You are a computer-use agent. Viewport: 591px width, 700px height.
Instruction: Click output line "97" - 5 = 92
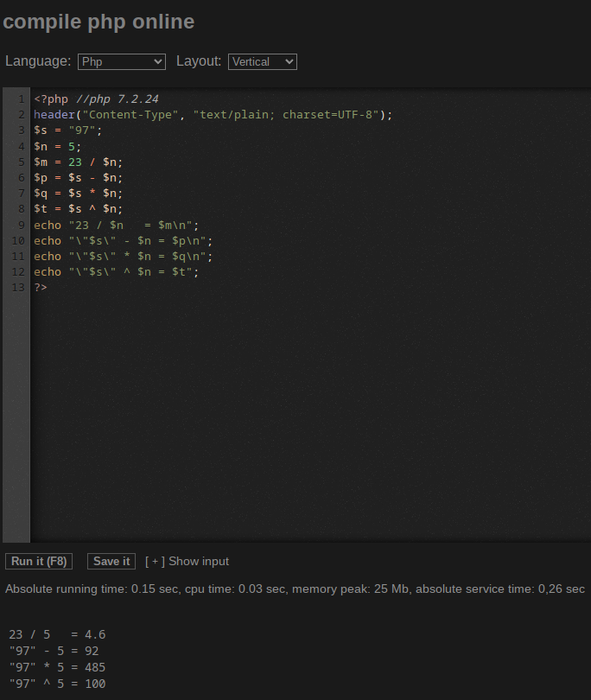click(54, 651)
